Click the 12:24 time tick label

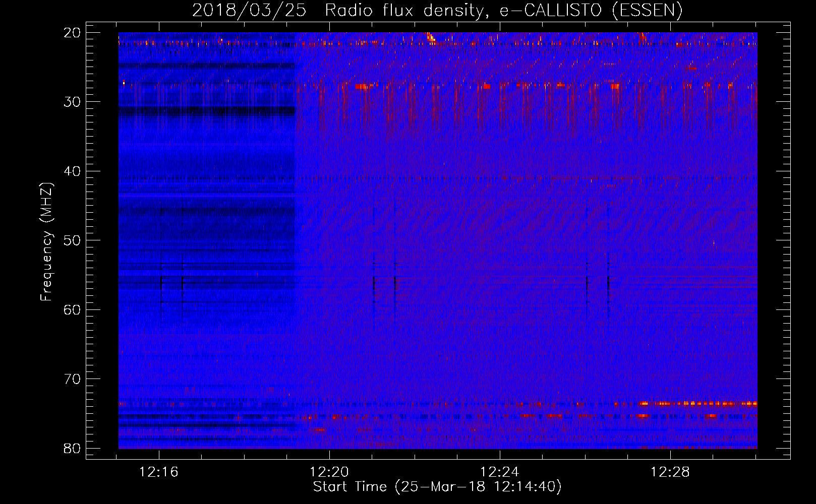tap(500, 472)
